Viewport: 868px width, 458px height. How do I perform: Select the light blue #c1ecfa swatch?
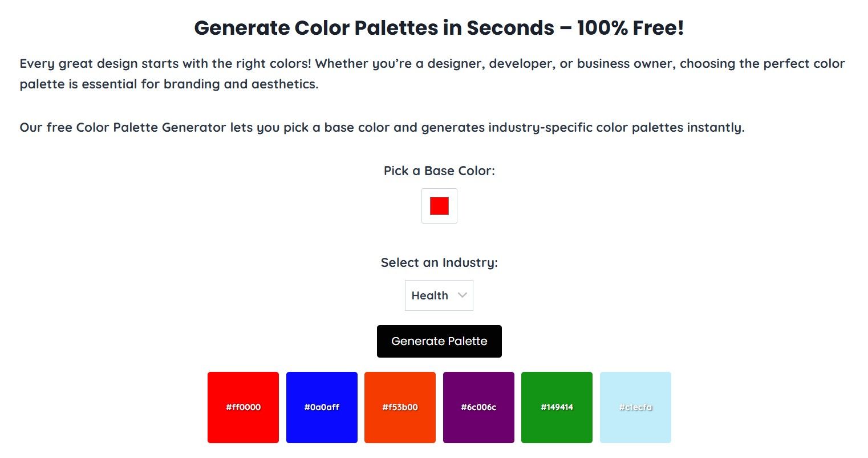pyautogui.click(x=635, y=407)
